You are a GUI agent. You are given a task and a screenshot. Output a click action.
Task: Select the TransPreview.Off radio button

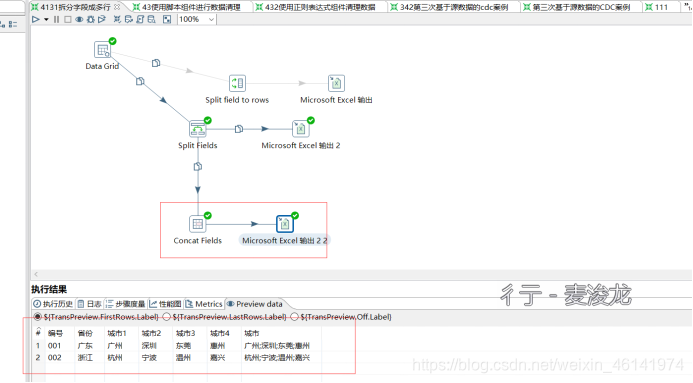pos(294,317)
